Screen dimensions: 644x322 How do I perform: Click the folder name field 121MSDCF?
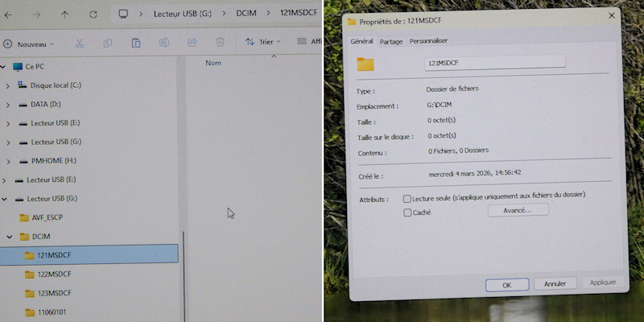[494, 61]
